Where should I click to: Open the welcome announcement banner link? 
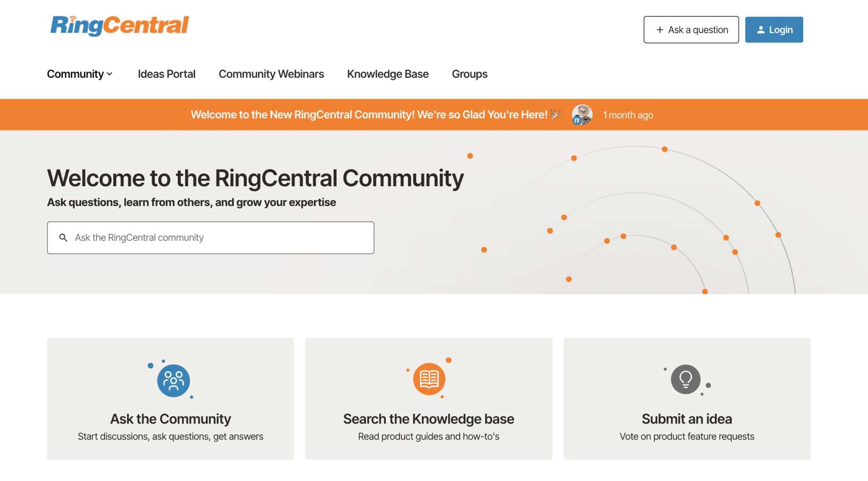tap(369, 115)
